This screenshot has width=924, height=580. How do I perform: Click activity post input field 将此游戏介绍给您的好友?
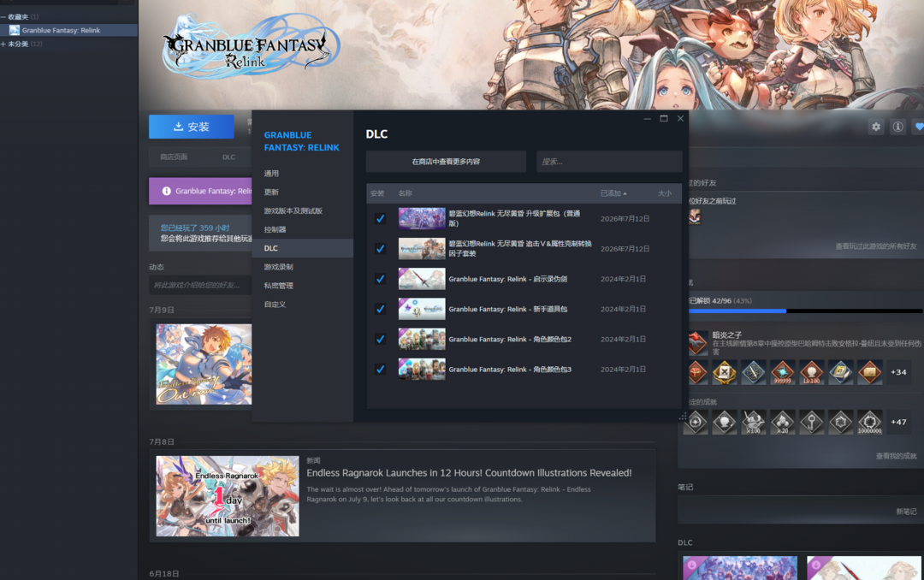[x=200, y=285]
